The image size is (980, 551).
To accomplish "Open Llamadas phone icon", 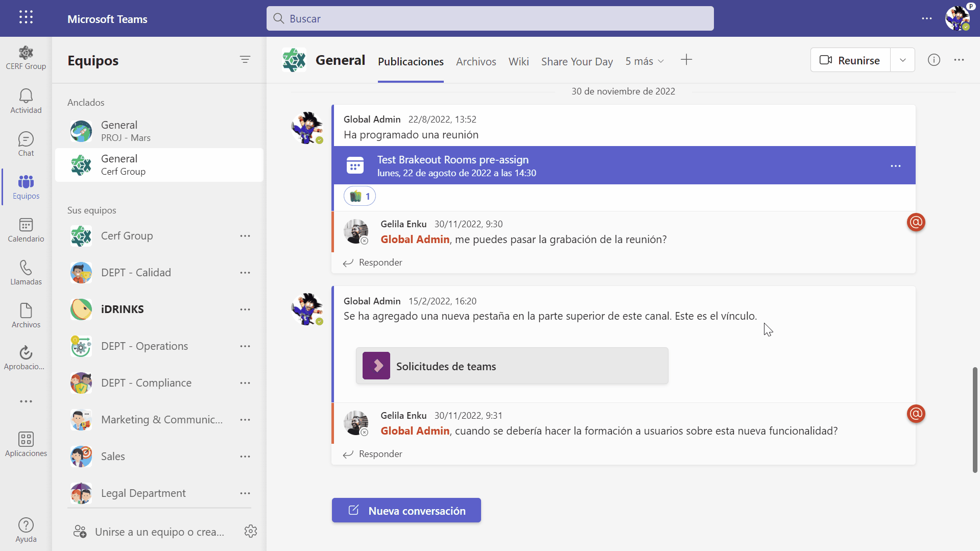I will [x=26, y=273].
